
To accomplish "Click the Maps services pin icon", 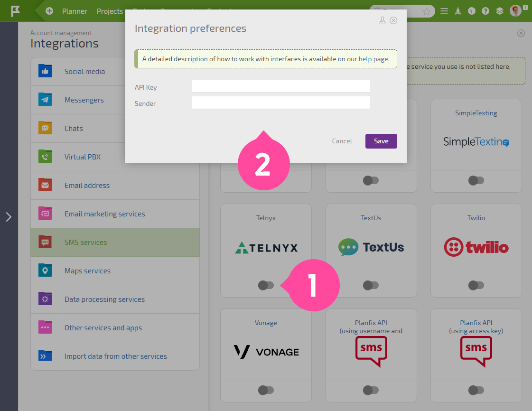I will coord(45,271).
